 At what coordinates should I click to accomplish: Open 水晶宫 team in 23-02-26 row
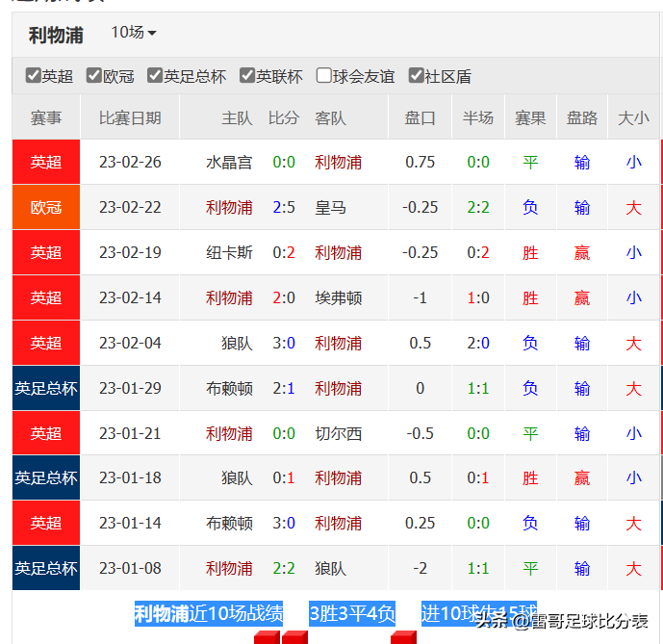pyautogui.click(x=229, y=163)
